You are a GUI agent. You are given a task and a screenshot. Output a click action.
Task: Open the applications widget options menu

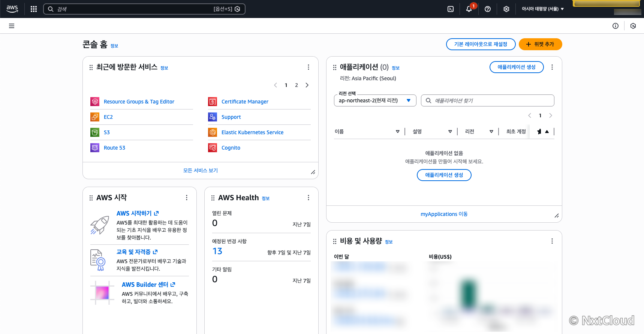pyautogui.click(x=552, y=67)
